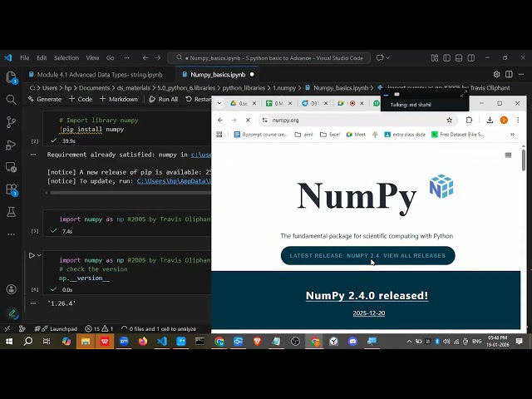This screenshot has height=399, width=532.
Task: Click the Chrome back arrow
Action: pos(220,120)
